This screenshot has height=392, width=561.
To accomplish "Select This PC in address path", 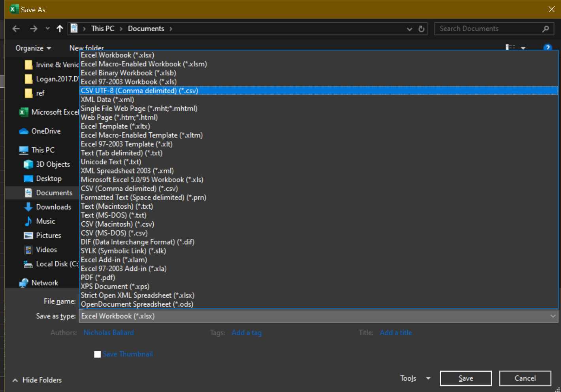I will pos(103,28).
